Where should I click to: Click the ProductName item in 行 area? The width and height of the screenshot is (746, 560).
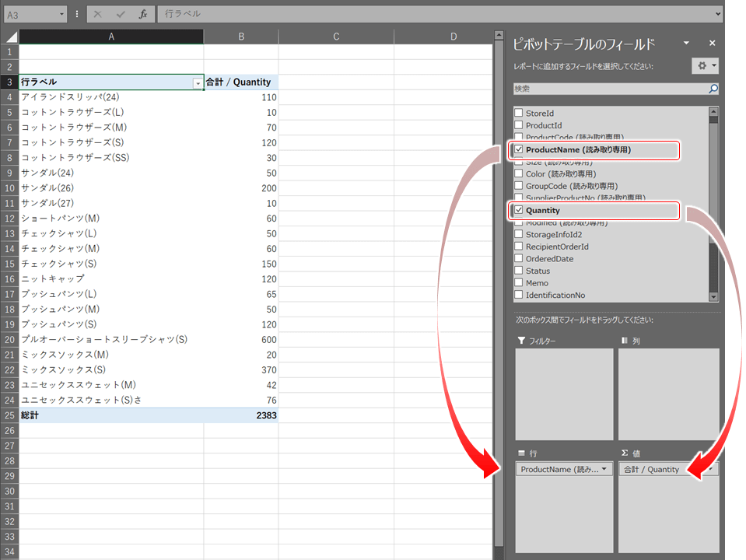[x=560, y=469]
